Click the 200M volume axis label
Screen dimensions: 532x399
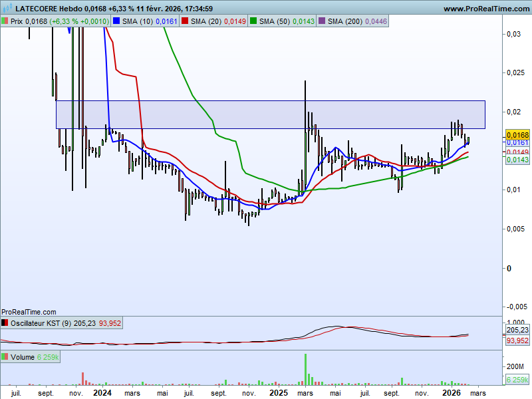click(515, 366)
